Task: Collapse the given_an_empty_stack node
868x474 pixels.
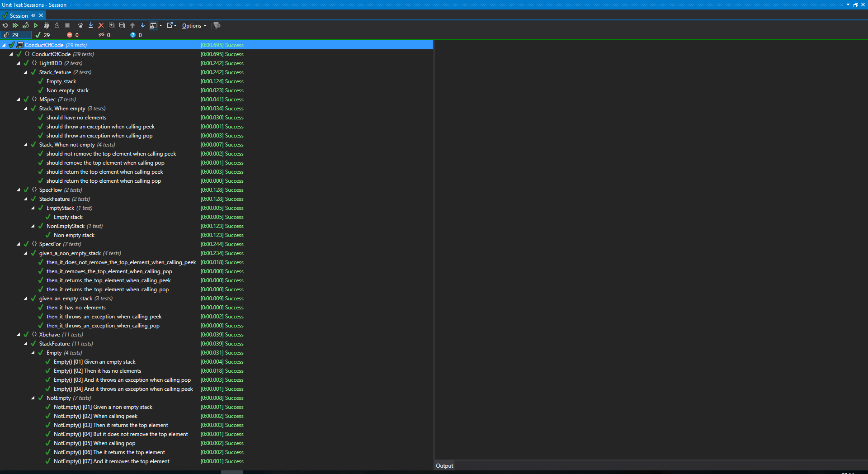Action: [x=26, y=299]
